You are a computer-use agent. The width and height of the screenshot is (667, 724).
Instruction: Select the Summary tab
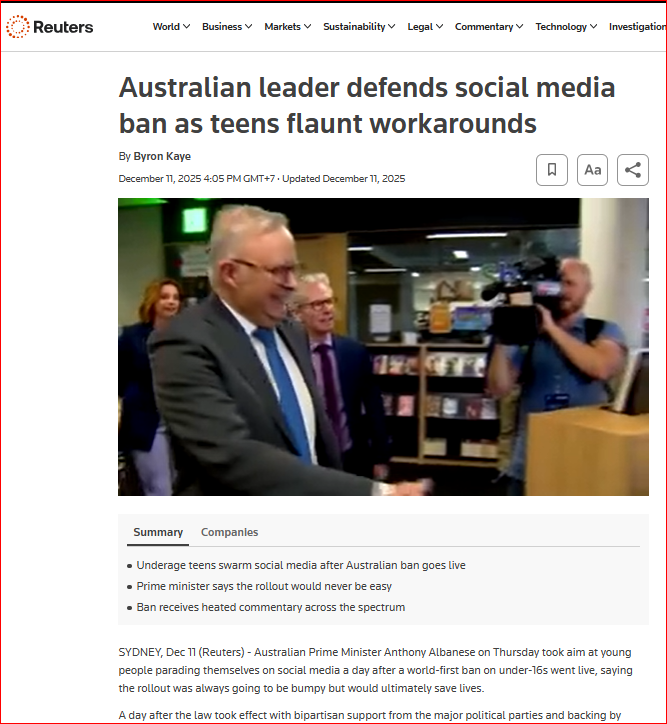click(x=158, y=532)
